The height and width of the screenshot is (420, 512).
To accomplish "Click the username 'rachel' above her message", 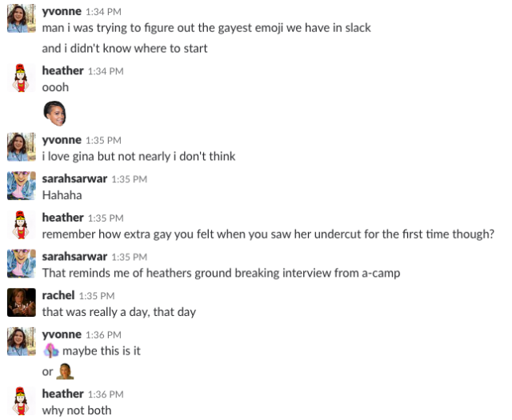I will point(58,295).
